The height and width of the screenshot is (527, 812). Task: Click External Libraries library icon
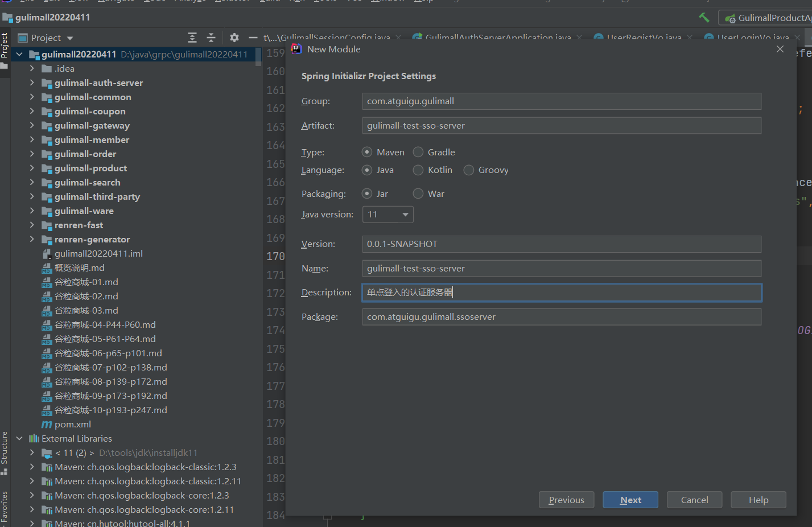pyautogui.click(x=34, y=439)
